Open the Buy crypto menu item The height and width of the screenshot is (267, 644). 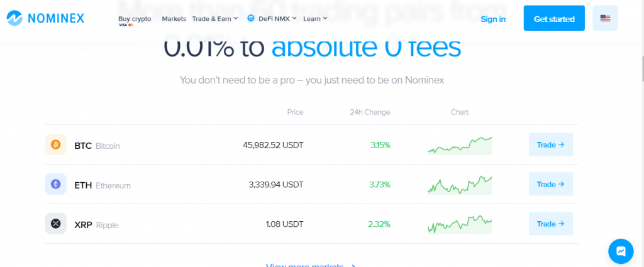(135, 19)
